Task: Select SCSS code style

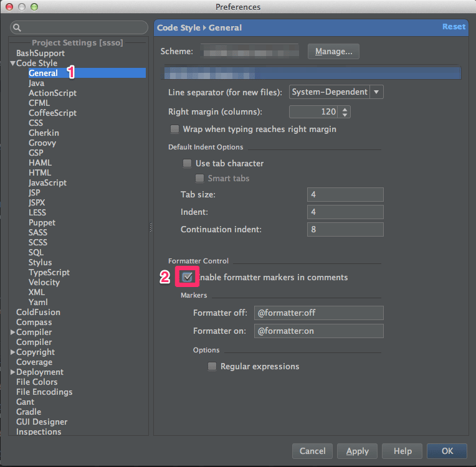Action: [x=38, y=242]
